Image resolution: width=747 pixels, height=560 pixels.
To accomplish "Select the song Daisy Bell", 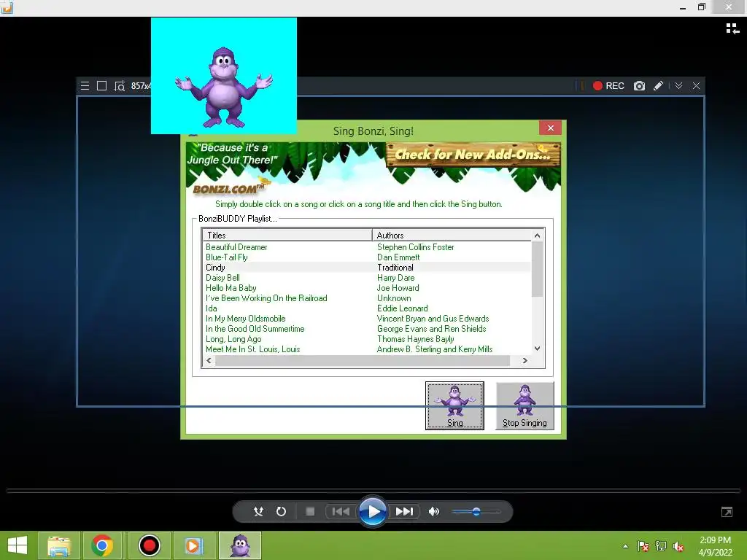I will (222, 278).
